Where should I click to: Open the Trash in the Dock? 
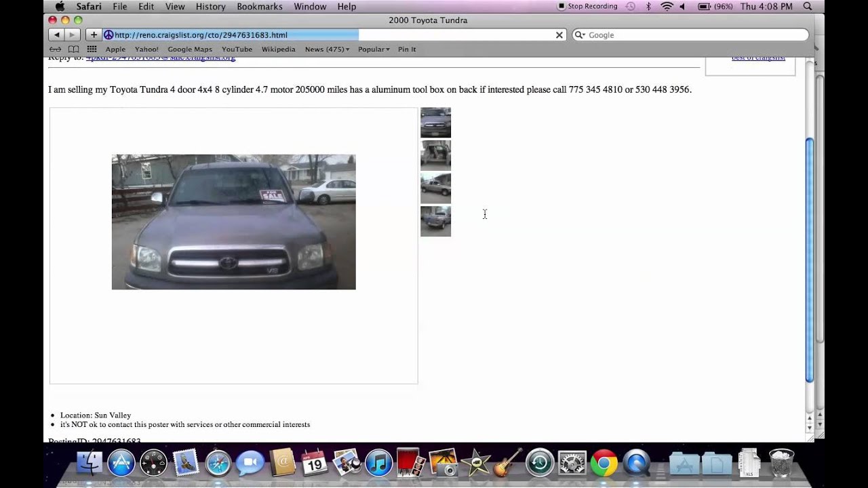coord(781,464)
